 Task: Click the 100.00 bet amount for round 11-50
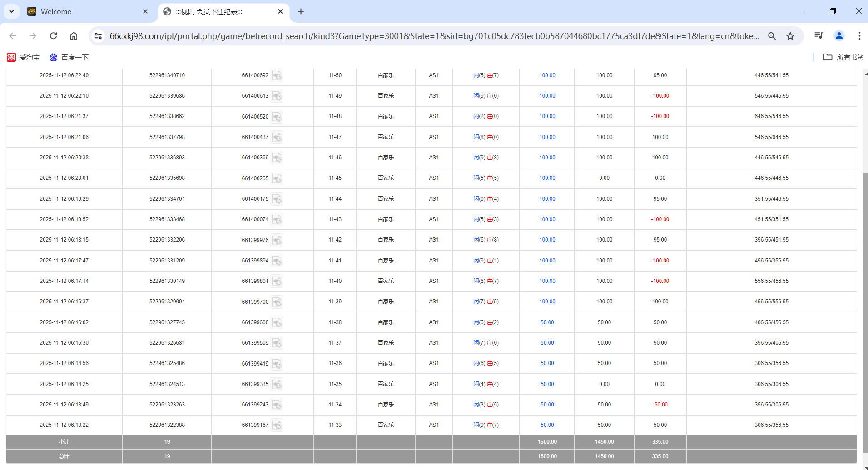[547, 75]
